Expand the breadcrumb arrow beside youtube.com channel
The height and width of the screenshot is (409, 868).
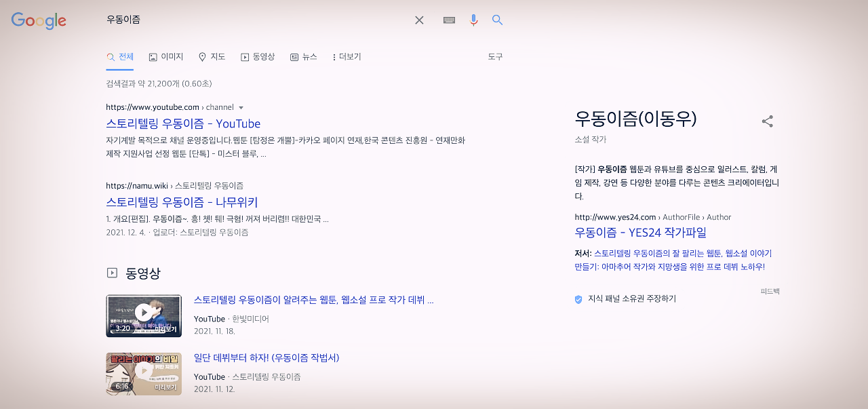coord(242,107)
